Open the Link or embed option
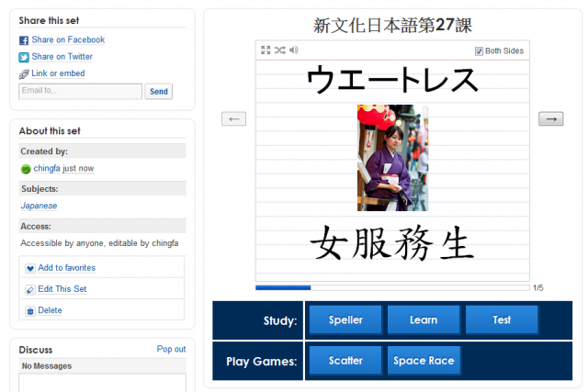The image size is (588, 392). (58, 73)
